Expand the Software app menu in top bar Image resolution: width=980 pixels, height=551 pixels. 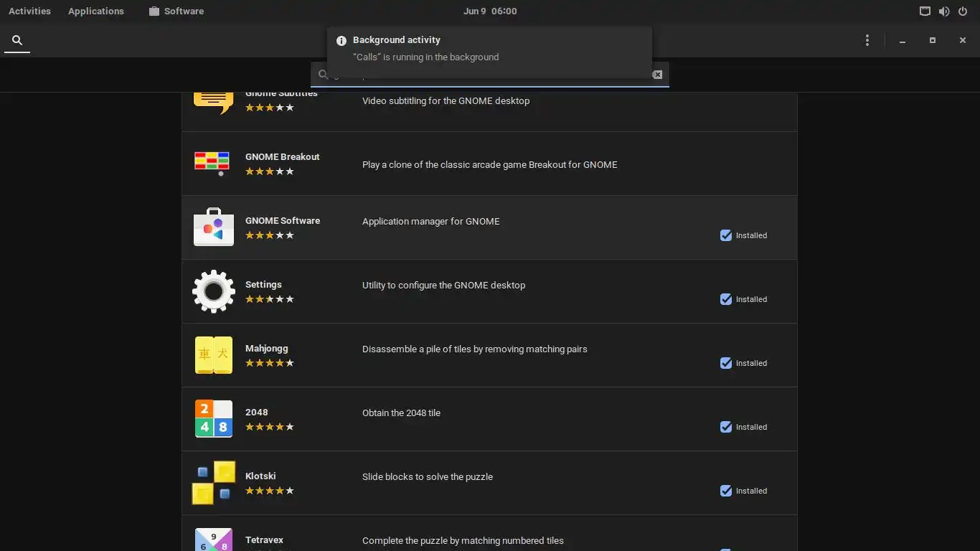176,11
